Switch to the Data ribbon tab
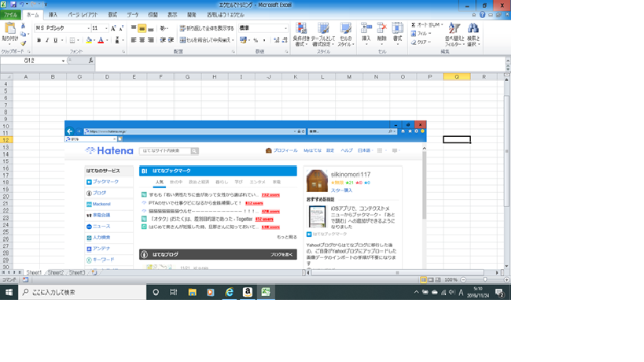The height and width of the screenshot is (362, 644). (132, 15)
